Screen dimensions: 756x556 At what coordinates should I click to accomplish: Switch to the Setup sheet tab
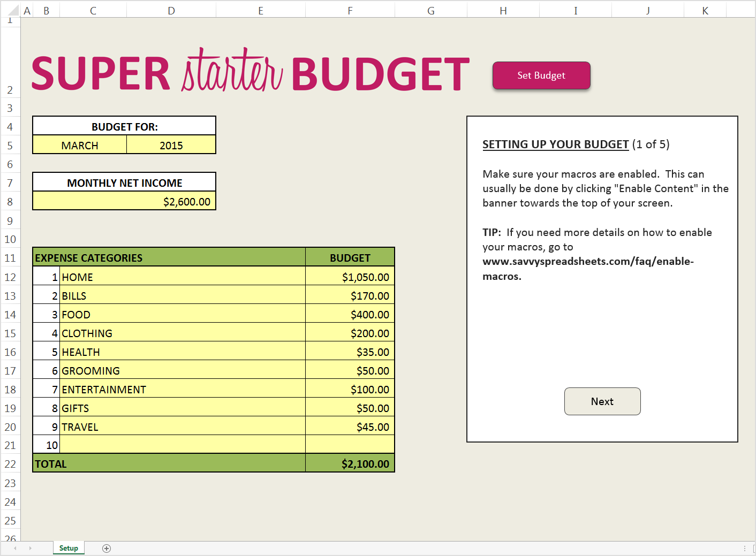click(69, 548)
